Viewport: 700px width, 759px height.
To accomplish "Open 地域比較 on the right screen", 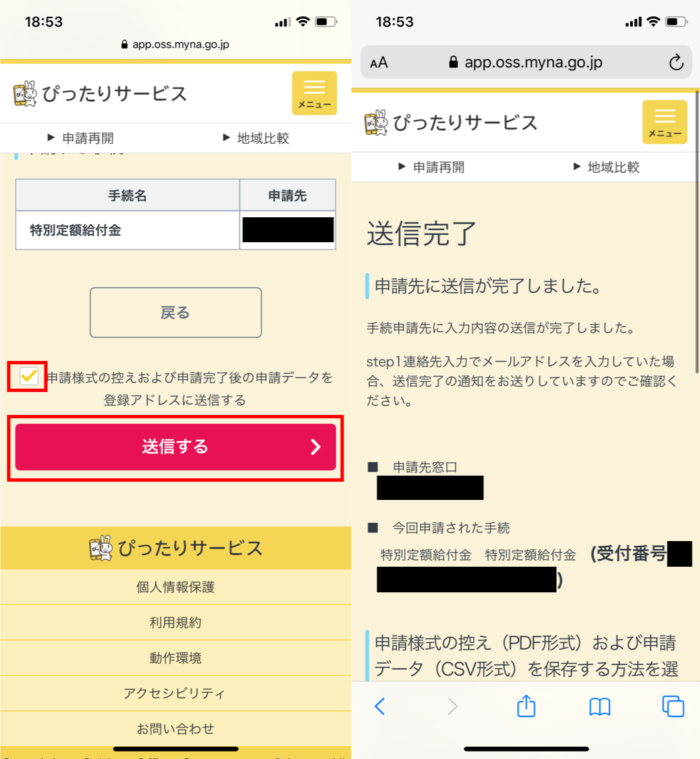I will [x=606, y=167].
